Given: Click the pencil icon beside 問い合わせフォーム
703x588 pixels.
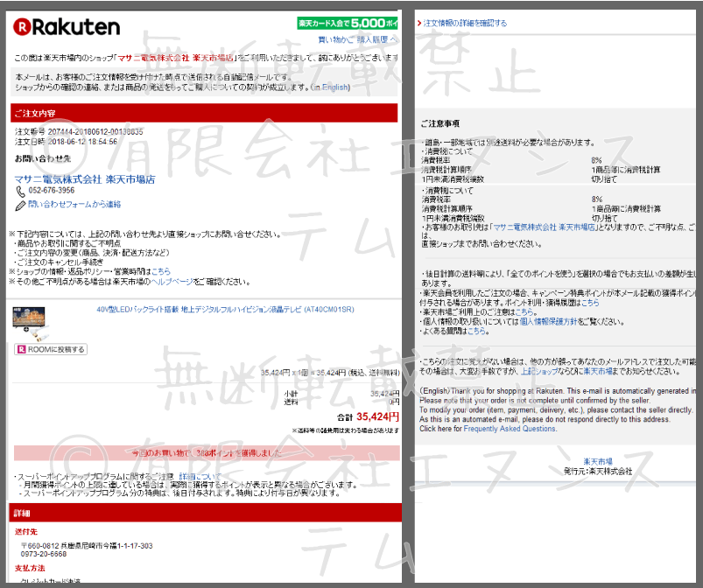Looking at the screenshot, I should click(21, 206).
